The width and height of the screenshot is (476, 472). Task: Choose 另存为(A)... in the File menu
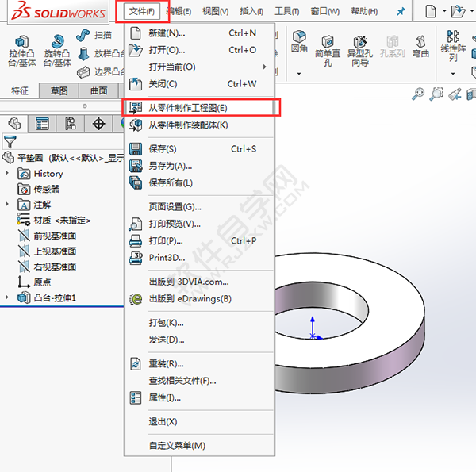[x=199, y=166]
